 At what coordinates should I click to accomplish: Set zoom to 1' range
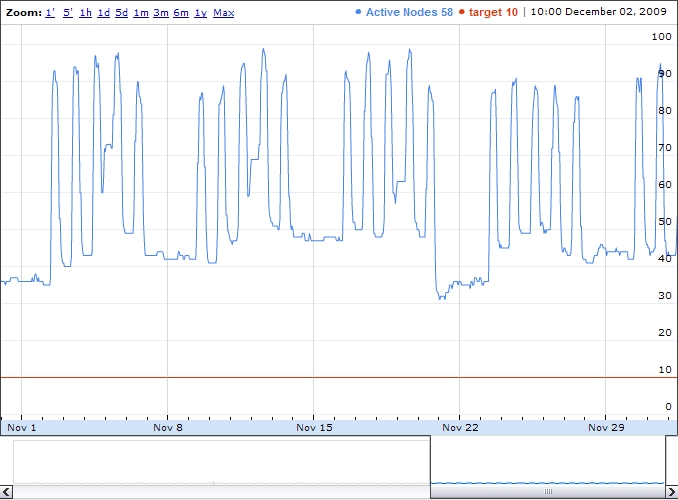tap(50, 13)
